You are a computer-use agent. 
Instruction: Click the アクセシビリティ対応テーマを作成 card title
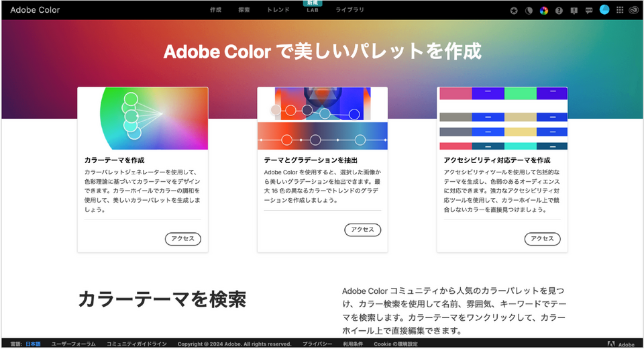[x=497, y=160]
